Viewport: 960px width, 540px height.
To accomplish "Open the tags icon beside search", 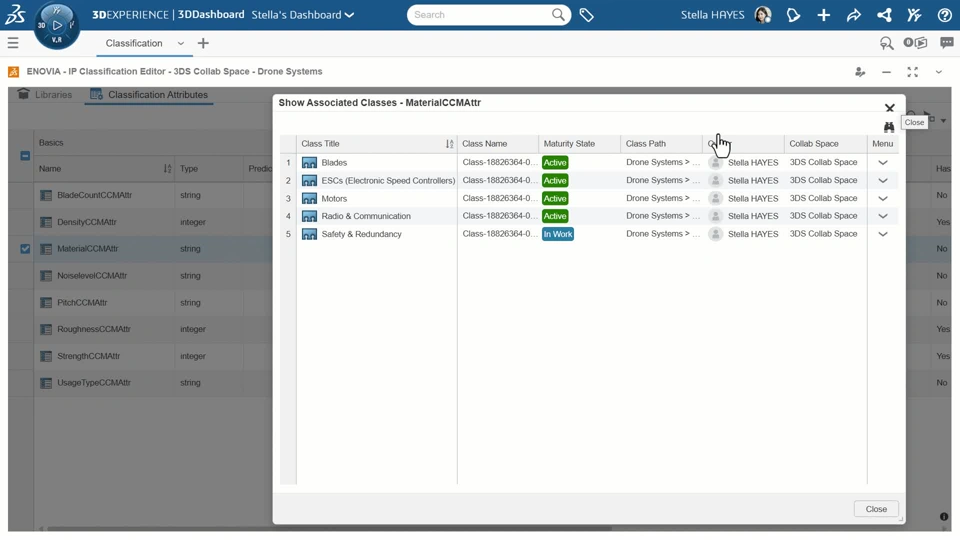I will (x=587, y=15).
